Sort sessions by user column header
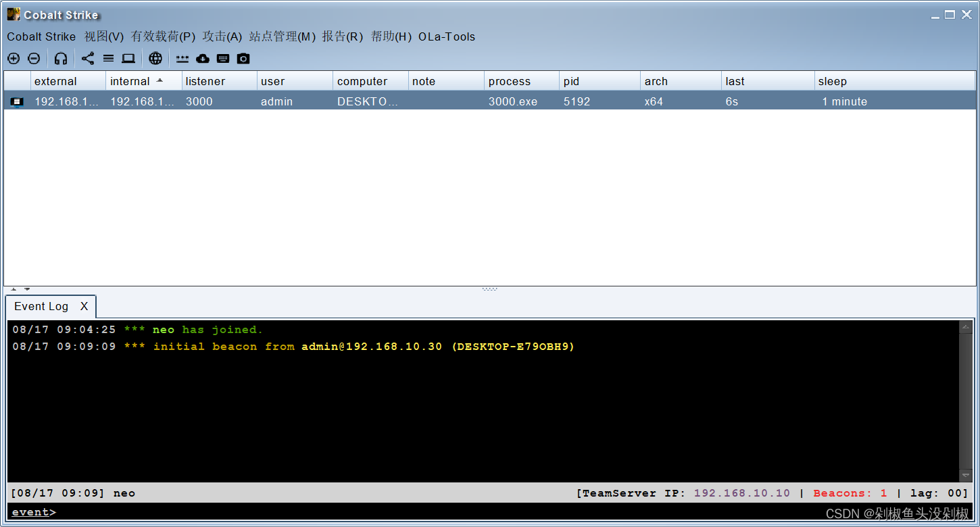Viewport: 980px width, 527px height. [295, 81]
